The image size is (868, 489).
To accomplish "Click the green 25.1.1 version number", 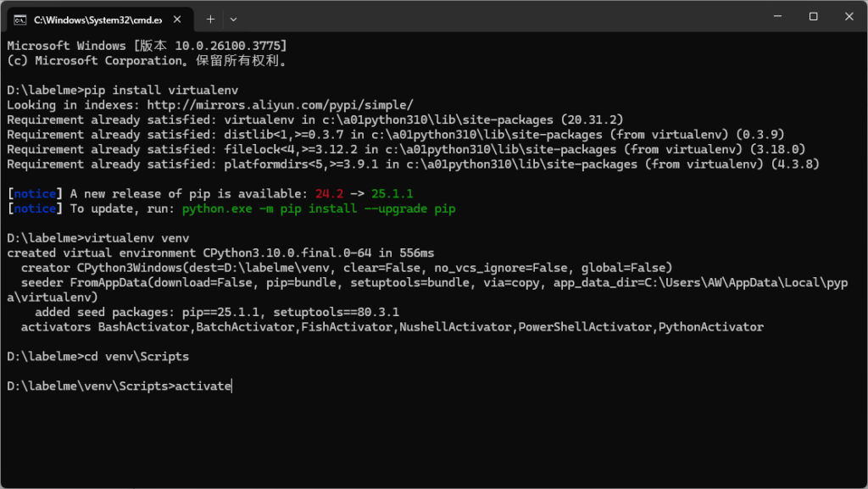I will (x=392, y=193).
